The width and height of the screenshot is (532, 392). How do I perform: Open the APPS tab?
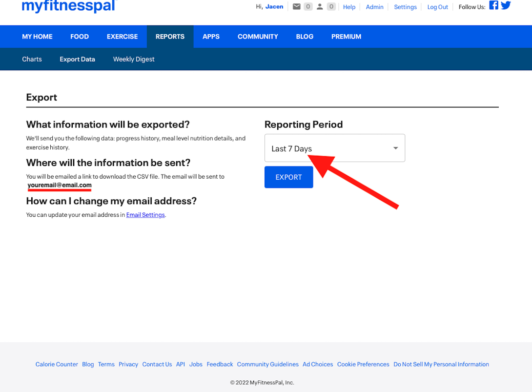[211, 37]
